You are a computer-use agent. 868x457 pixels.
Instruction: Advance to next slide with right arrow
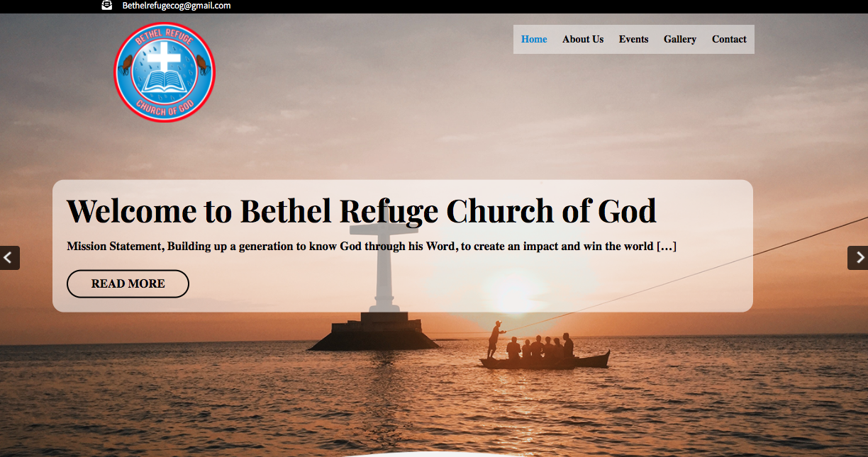(858, 258)
